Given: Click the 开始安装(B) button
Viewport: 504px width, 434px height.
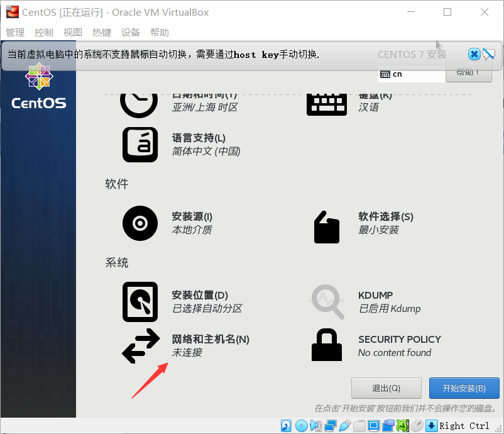Looking at the screenshot, I should point(464,388).
